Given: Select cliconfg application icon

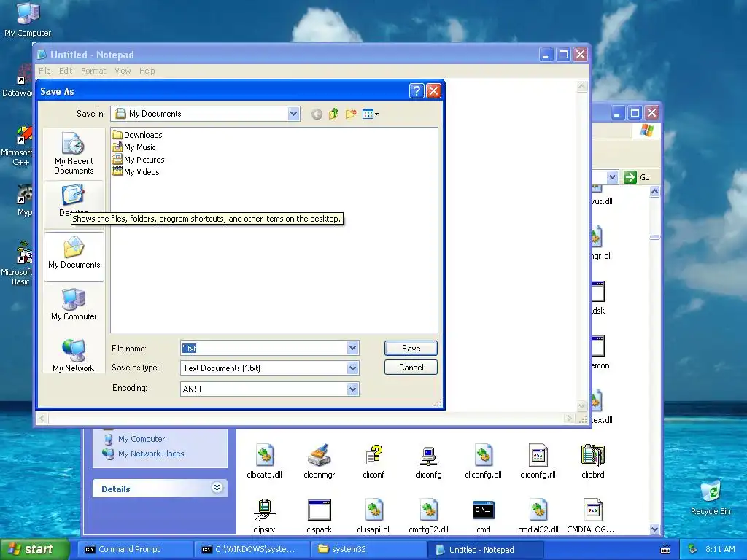Looking at the screenshot, I should (428, 462).
